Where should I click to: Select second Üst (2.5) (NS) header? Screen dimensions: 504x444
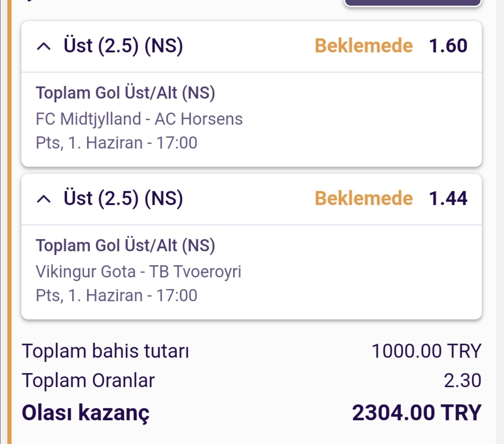[x=123, y=198]
